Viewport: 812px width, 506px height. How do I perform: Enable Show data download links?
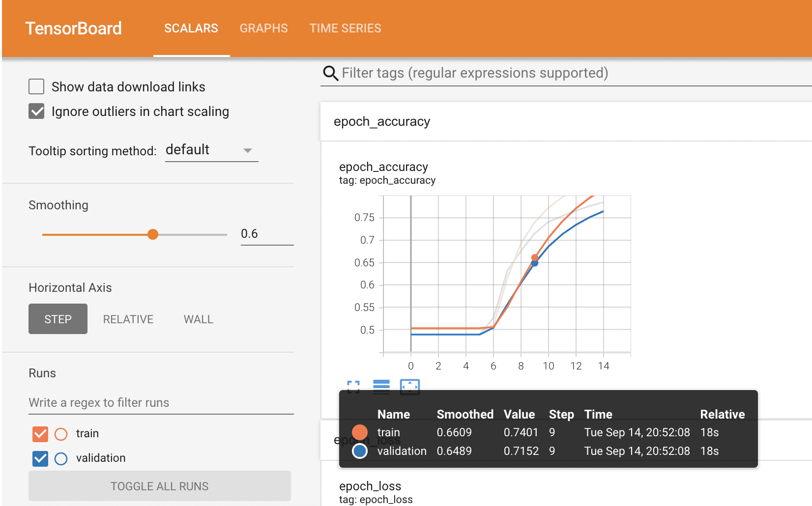pos(36,86)
